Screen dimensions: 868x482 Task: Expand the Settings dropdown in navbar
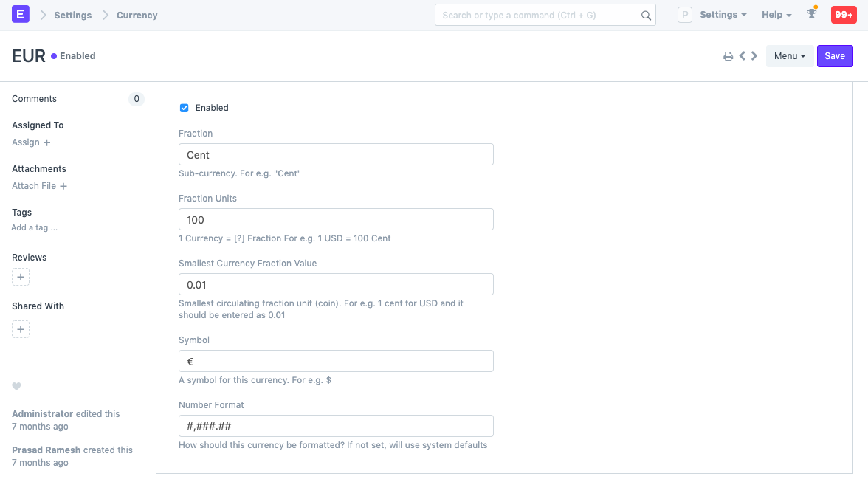pyautogui.click(x=723, y=15)
